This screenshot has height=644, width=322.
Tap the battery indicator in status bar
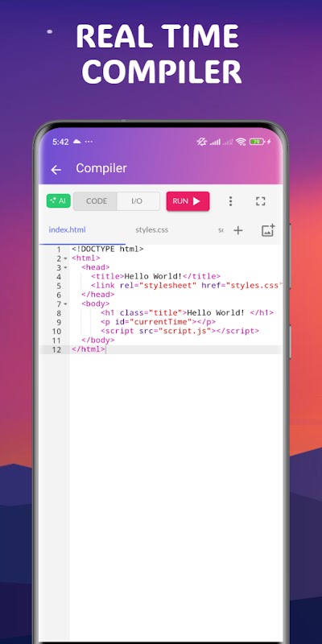coord(257,142)
